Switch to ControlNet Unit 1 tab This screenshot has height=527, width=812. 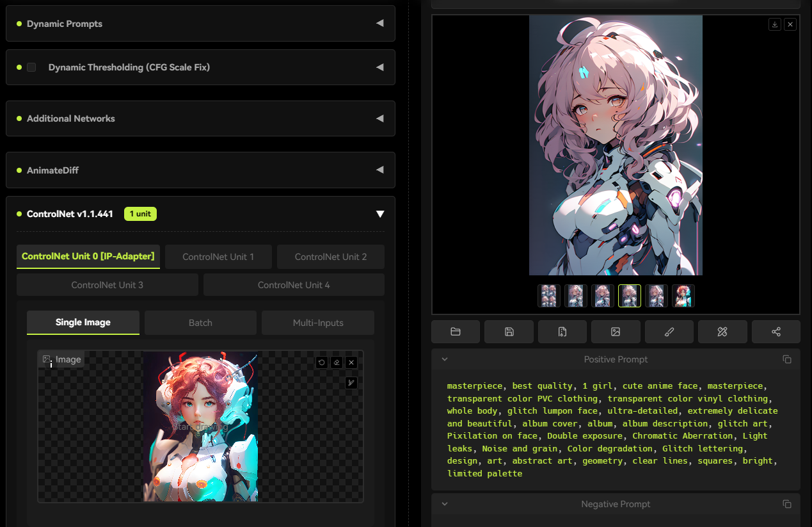218,257
